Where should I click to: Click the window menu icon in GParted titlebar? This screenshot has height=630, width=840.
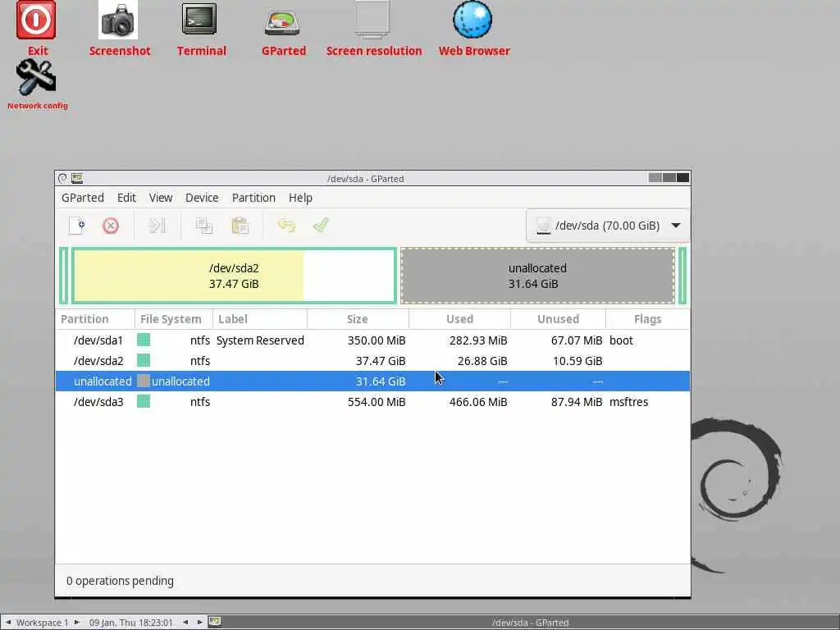pyautogui.click(x=62, y=178)
